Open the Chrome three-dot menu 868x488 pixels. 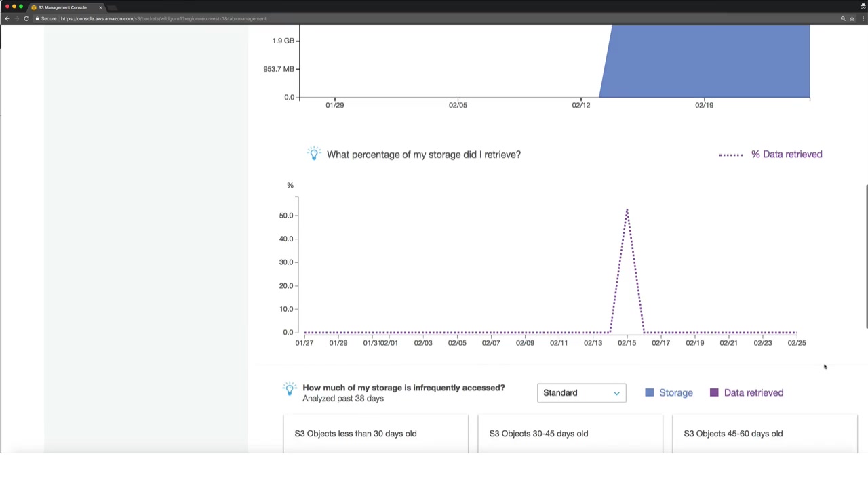pyautogui.click(x=862, y=18)
